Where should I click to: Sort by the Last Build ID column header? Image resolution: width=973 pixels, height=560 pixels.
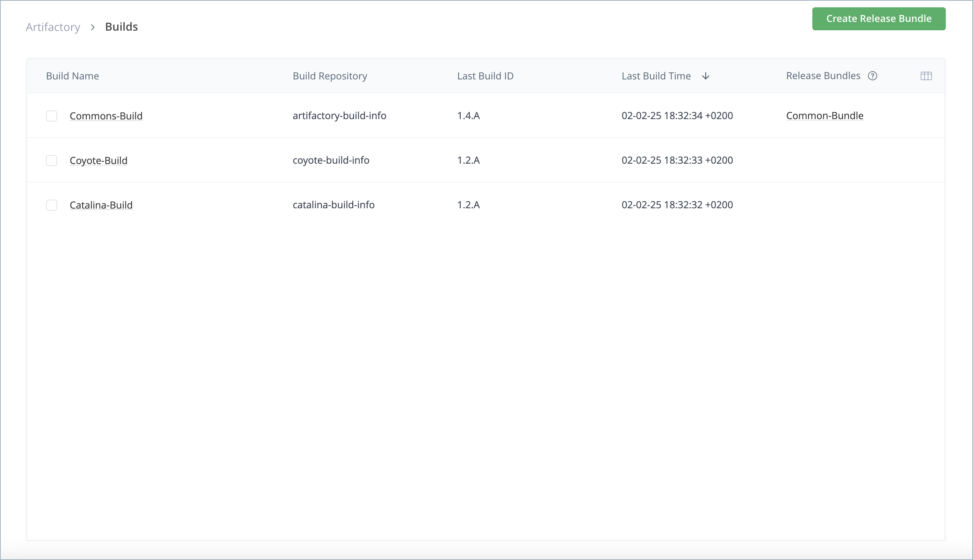pyautogui.click(x=485, y=76)
